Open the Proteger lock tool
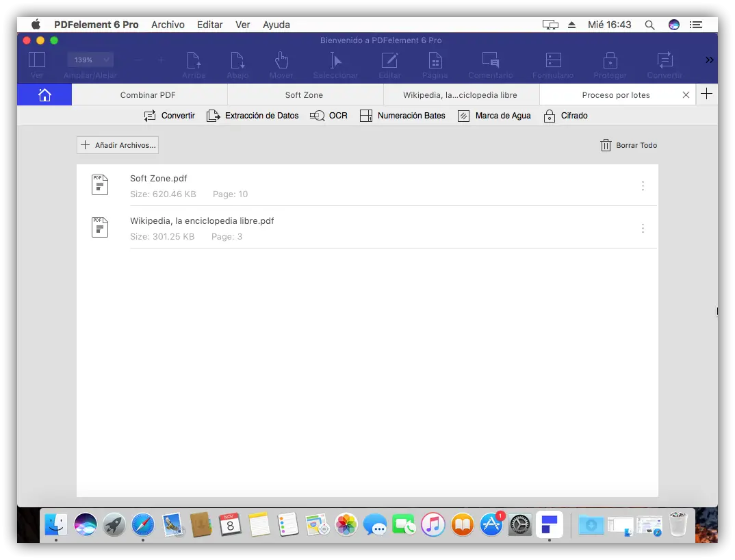 610,60
